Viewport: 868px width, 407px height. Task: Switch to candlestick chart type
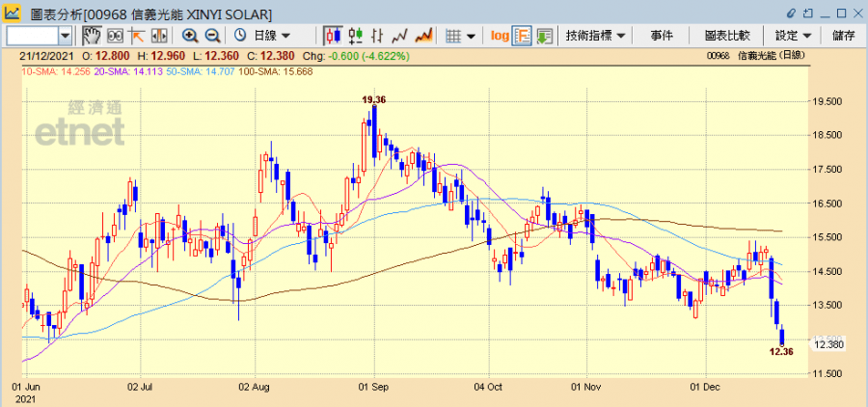click(334, 36)
